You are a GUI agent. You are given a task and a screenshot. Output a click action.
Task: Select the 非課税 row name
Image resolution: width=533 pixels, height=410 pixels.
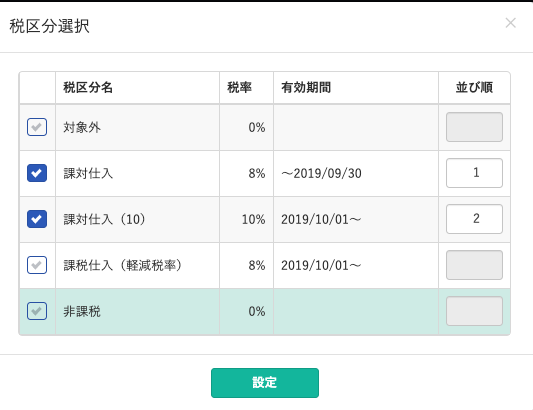(82, 311)
